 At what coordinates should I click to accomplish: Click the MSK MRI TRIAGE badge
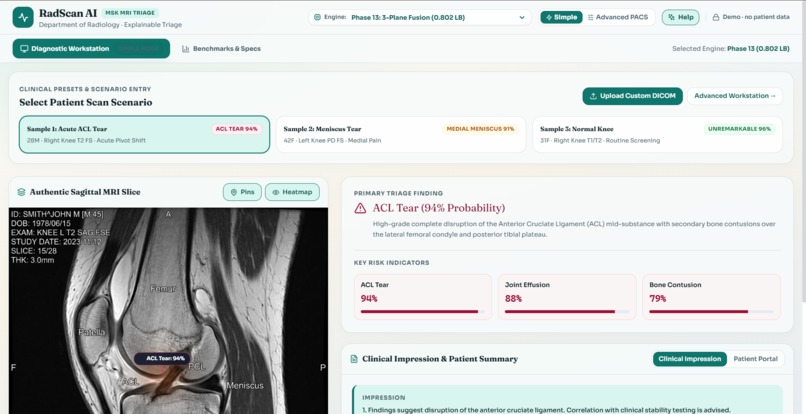tap(130, 13)
